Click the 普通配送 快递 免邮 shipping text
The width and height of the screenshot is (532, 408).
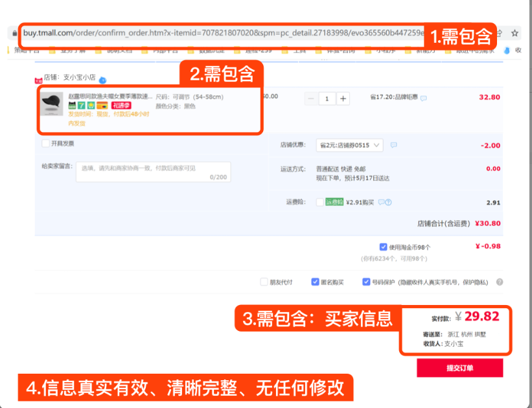click(x=341, y=169)
